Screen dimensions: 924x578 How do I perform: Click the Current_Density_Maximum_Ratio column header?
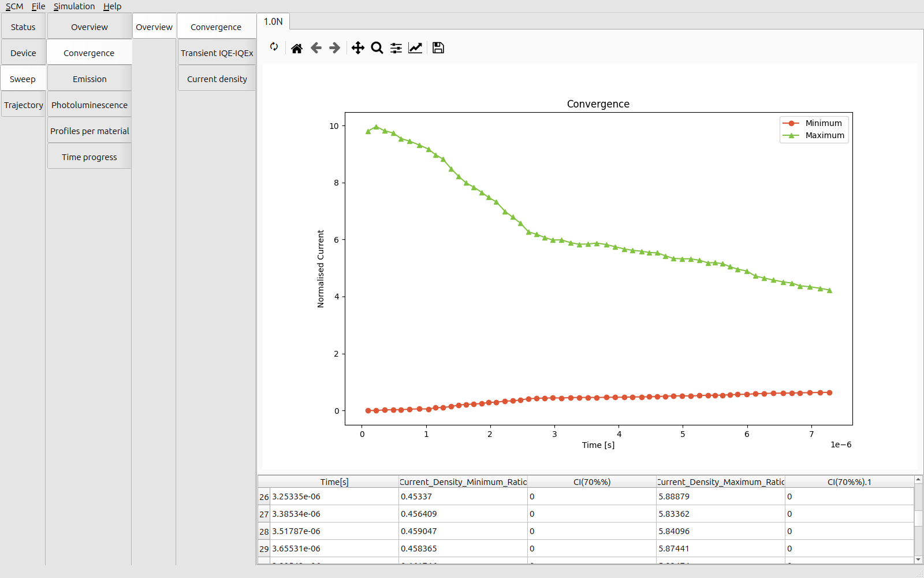pos(720,482)
